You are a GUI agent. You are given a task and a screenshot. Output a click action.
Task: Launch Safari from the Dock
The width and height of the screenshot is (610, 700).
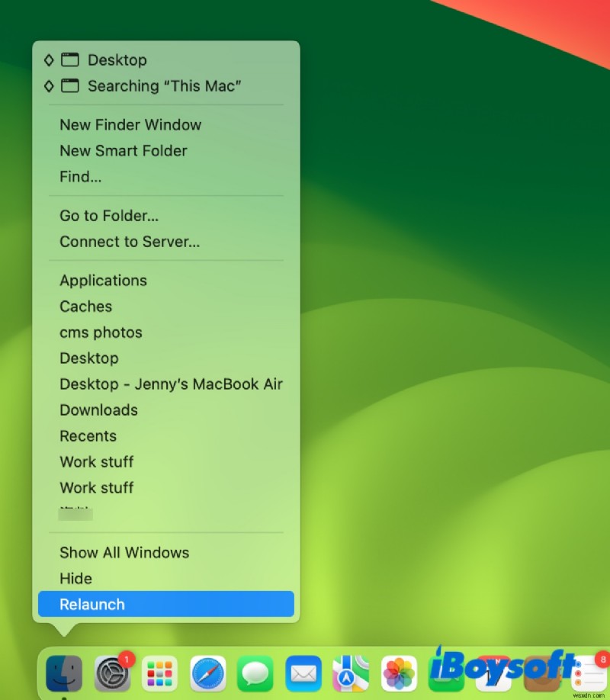207,673
